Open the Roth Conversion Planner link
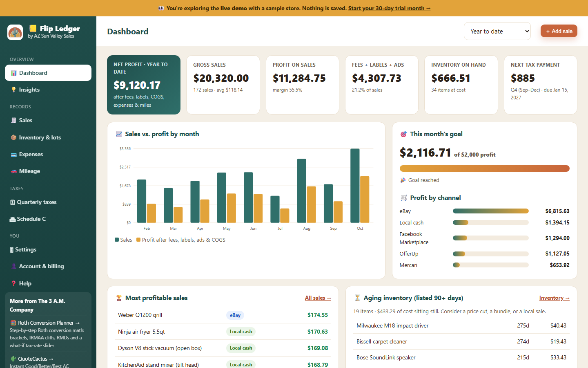The width and height of the screenshot is (588, 368). pyautogui.click(x=49, y=323)
